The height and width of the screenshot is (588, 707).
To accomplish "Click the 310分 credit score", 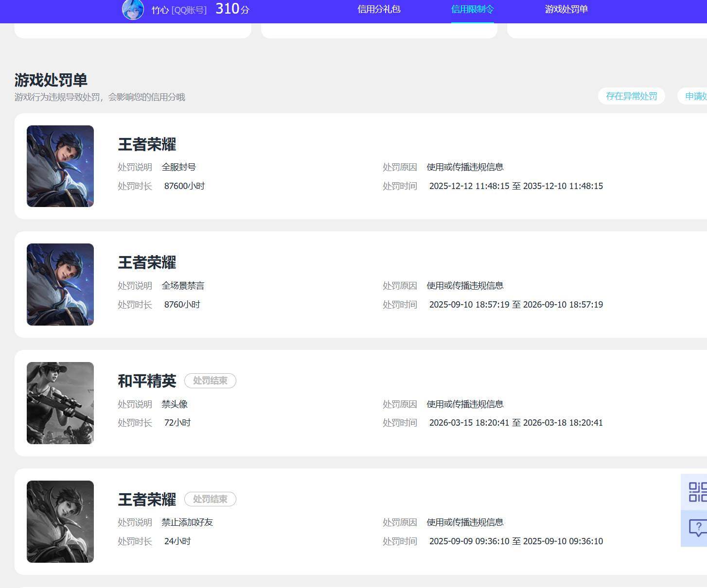I will click(x=232, y=9).
